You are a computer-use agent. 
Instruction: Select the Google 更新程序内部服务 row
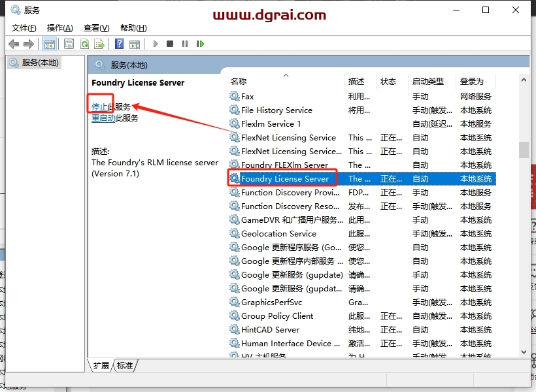click(x=361, y=261)
